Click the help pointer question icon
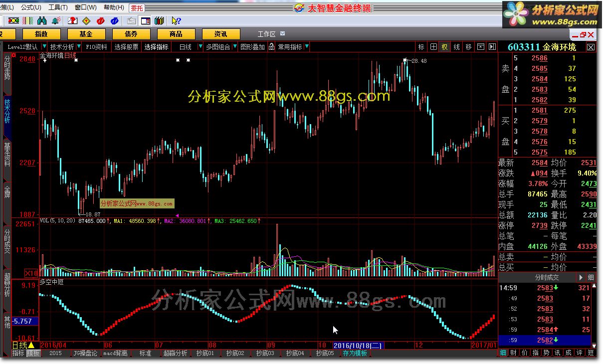The image size is (603, 364). [x=176, y=20]
